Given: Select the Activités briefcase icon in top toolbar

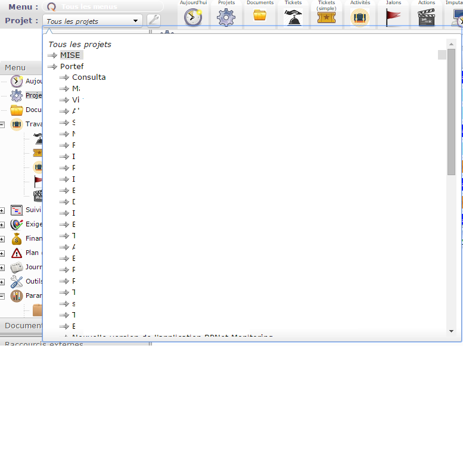Looking at the screenshot, I should click(360, 17).
